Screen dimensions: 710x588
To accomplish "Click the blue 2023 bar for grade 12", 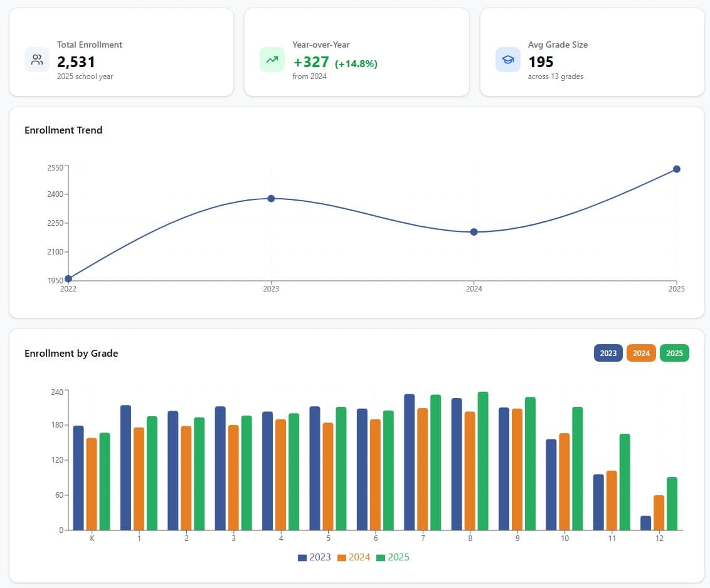I will point(645,523).
